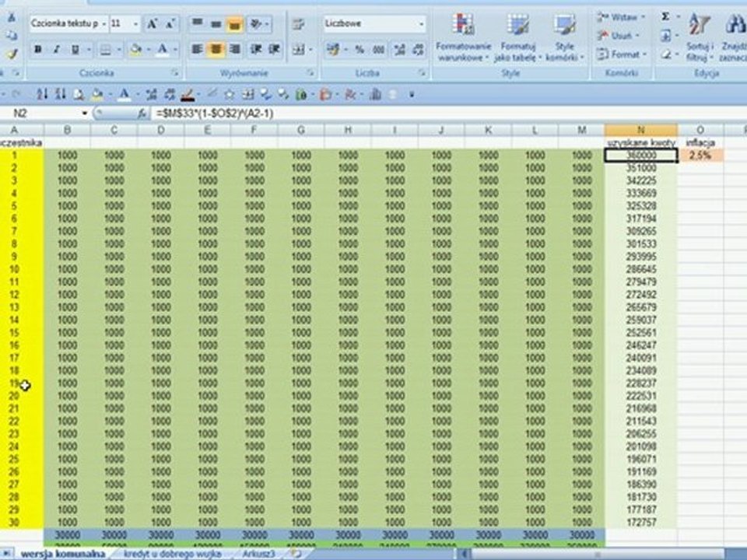This screenshot has width=747, height=560.
Task: Click the Orientation text rotation icon
Action: [x=256, y=23]
